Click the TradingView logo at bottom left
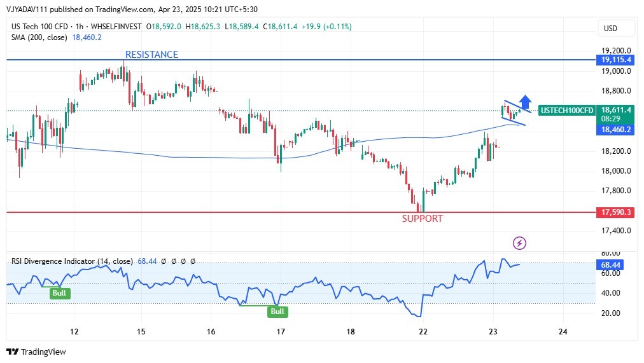Screen dimensions: 644x363 [x=36, y=352]
